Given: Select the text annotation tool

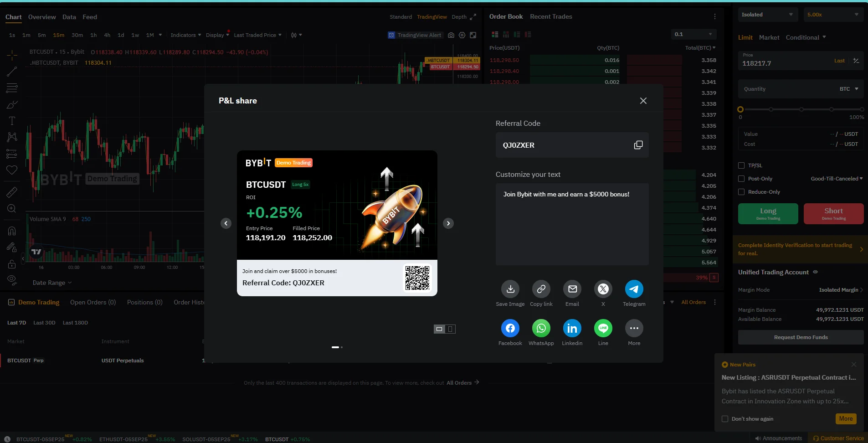Looking at the screenshot, I should coord(12,121).
